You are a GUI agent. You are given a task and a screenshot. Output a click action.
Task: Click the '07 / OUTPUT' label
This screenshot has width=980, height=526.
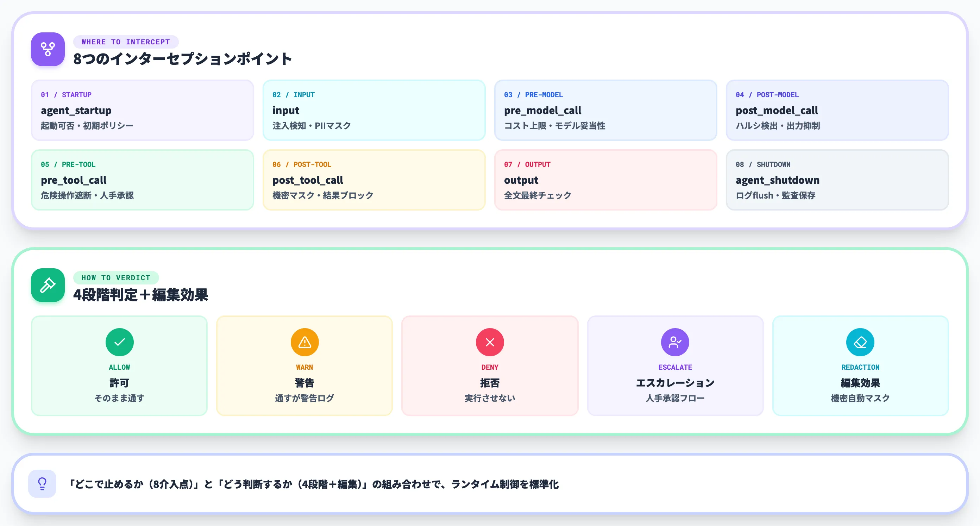(x=527, y=164)
